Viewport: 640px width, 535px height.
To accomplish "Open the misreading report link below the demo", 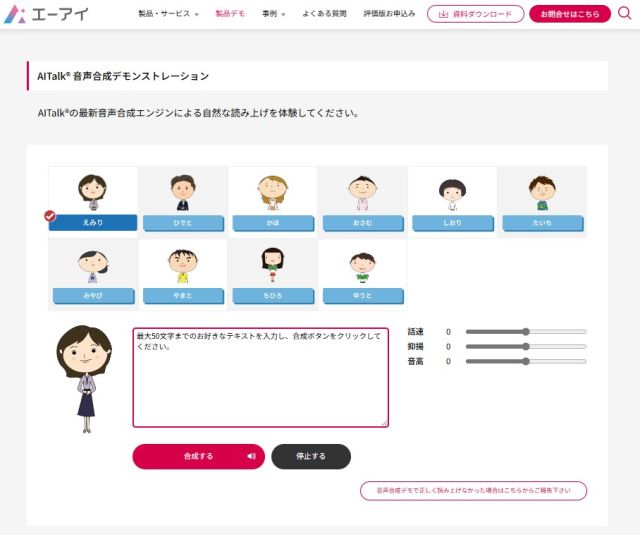I will [473, 491].
